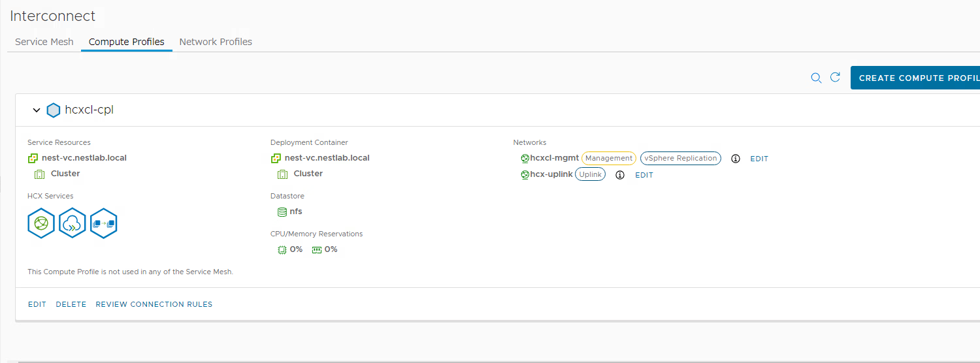Click the nfs datastore icon
Image resolution: width=980 pixels, height=363 pixels.
(x=282, y=212)
